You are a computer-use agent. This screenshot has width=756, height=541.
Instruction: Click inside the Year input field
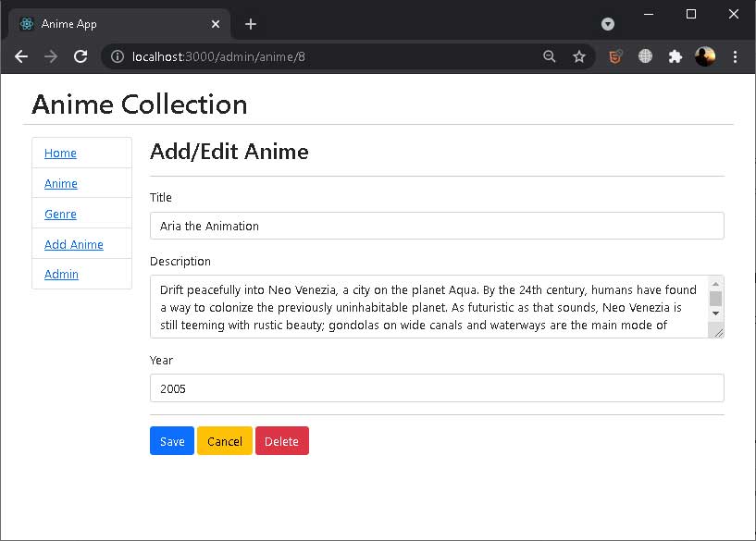(435, 387)
